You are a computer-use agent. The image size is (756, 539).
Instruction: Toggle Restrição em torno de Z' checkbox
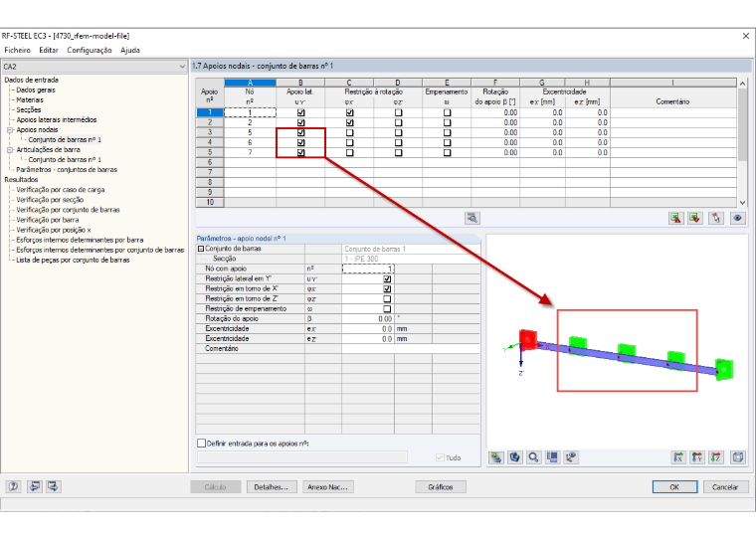[x=387, y=299]
